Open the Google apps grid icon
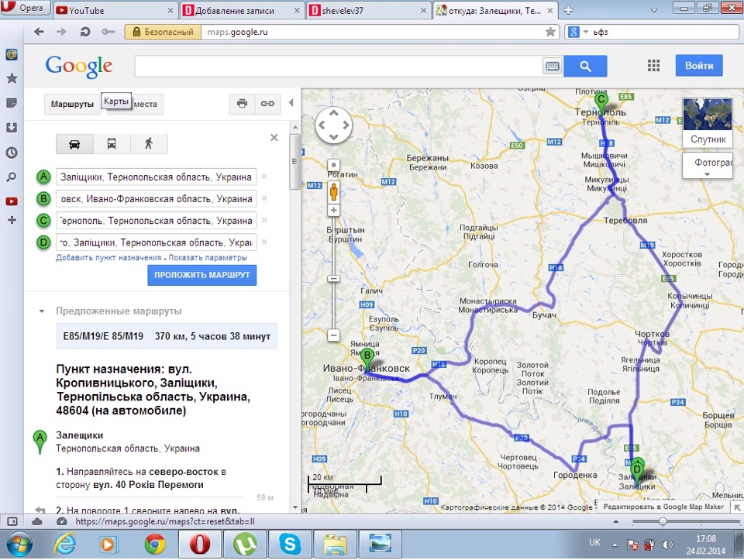The height and width of the screenshot is (560, 744). click(654, 65)
